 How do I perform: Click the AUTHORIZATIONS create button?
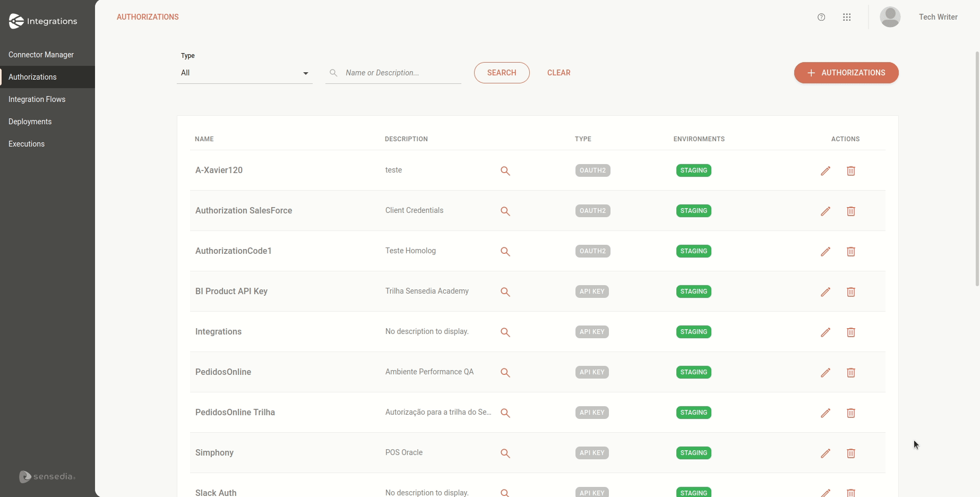click(846, 73)
